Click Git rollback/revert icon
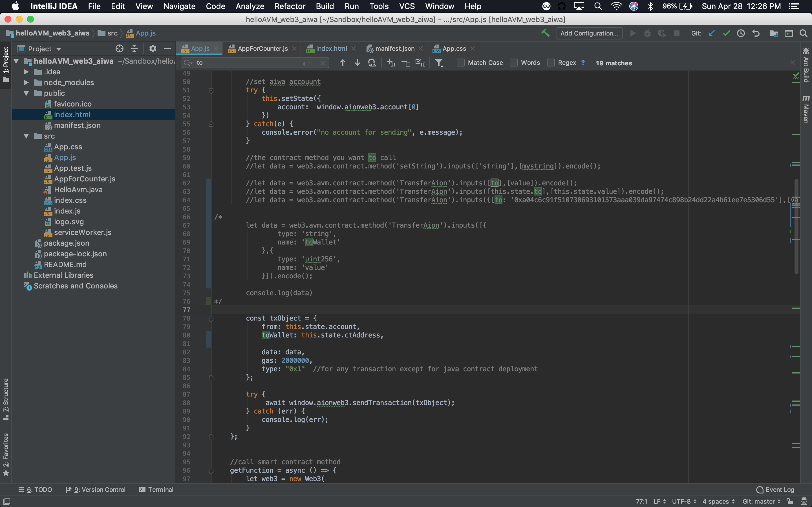The image size is (812, 507). [x=756, y=33]
